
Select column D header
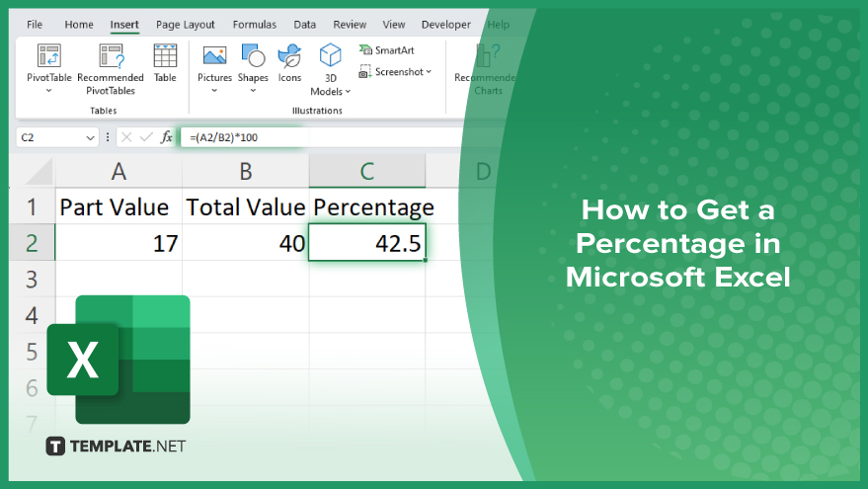(483, 172)
